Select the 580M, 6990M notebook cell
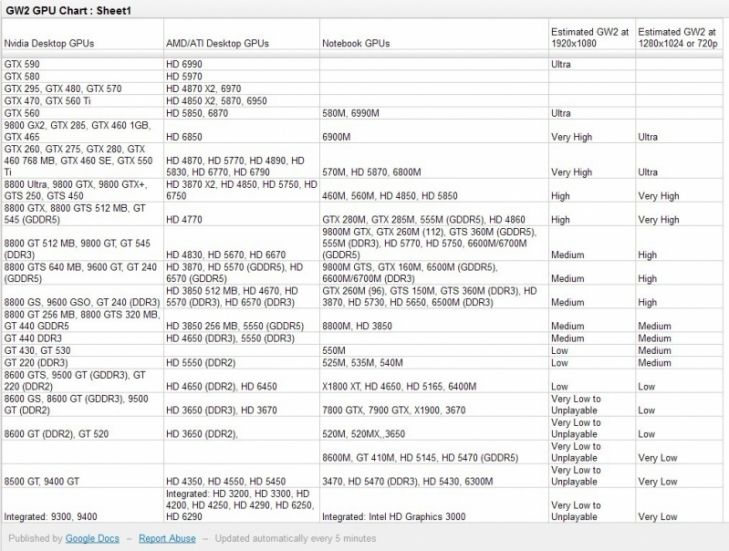 click(x=351, y=113)
